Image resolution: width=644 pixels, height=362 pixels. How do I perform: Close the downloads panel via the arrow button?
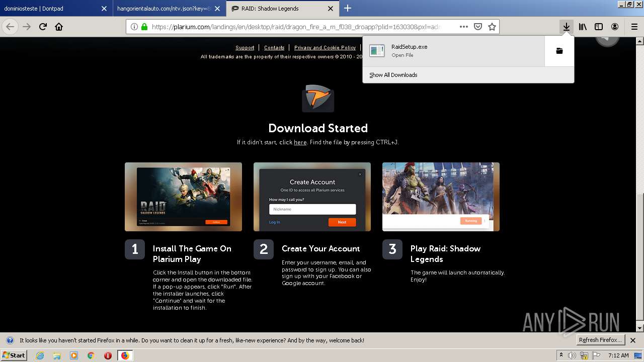click(567, 27)
